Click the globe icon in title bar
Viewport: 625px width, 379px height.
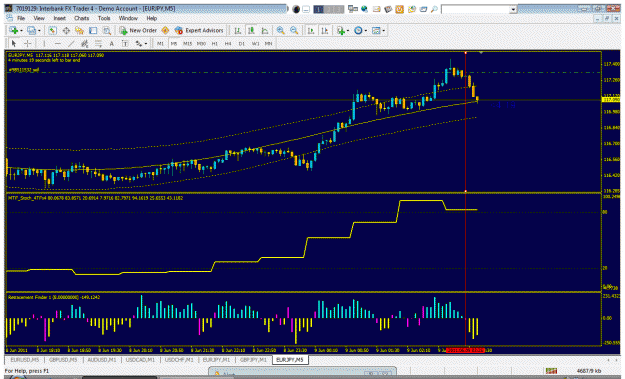click(x=365, y=9)
